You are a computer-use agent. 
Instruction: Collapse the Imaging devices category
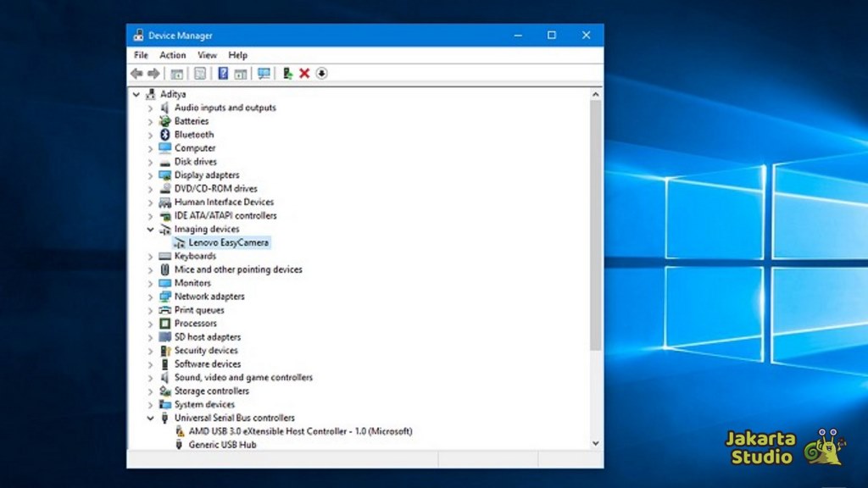pos(151,230)
